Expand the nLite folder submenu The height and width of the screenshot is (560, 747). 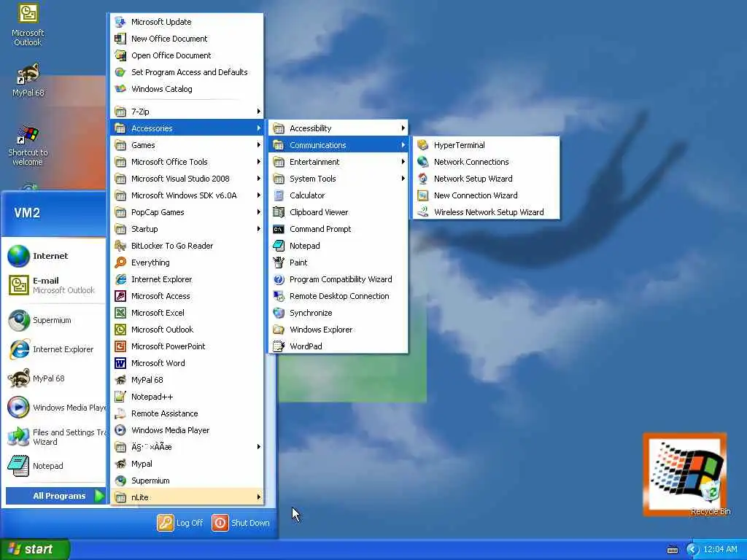[187, 497]
